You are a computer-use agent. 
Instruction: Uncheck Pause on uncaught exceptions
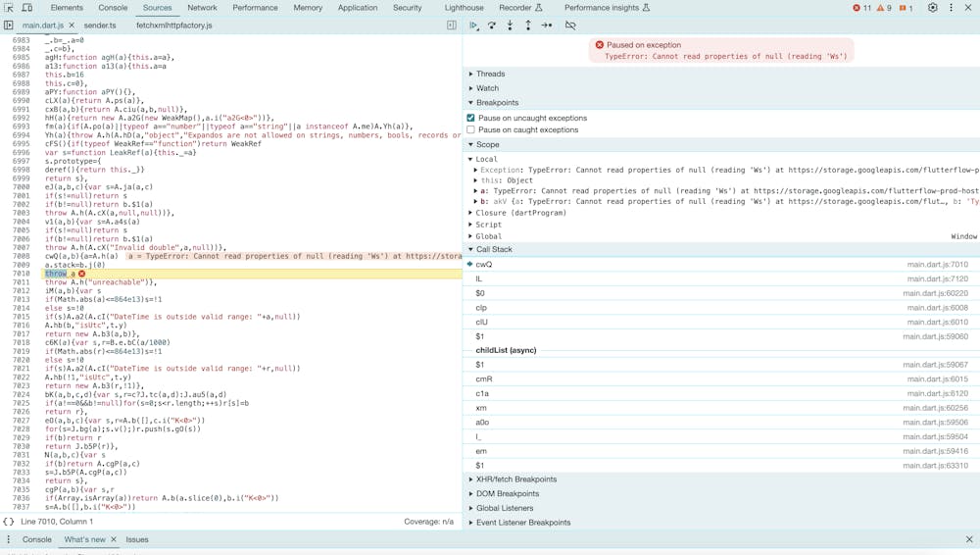(471, 118)
